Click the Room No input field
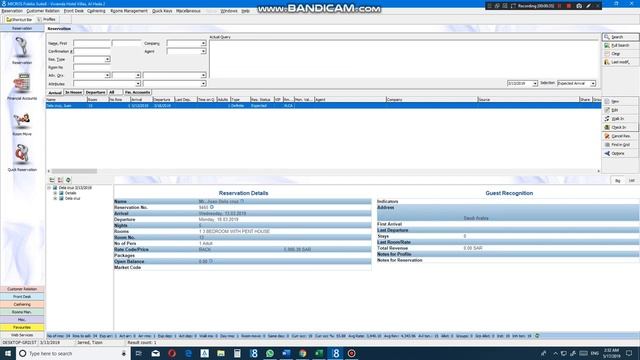 (x=92, y=67)
